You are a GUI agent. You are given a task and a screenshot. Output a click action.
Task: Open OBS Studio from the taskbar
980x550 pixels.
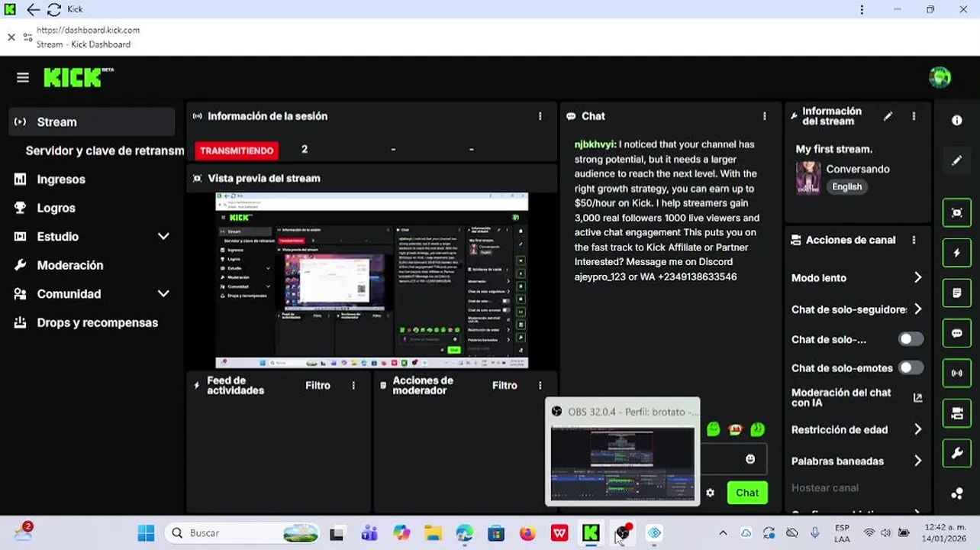623,533
